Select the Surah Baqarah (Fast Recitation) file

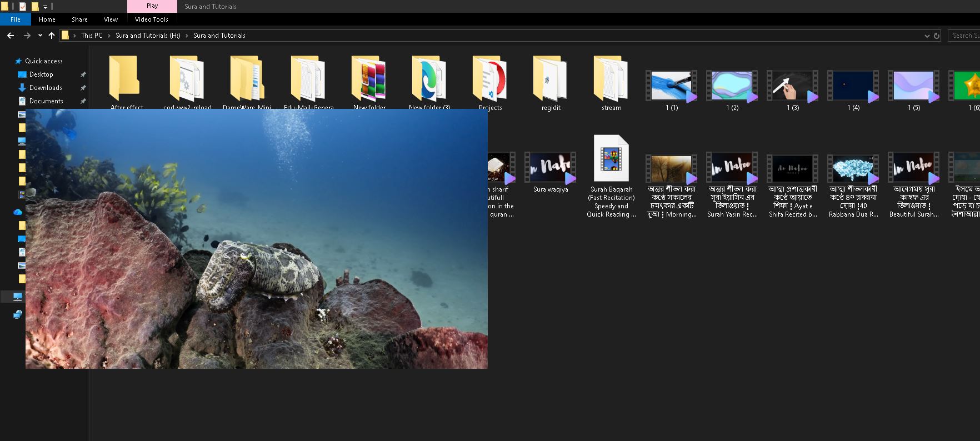click(x=611, y=176)
